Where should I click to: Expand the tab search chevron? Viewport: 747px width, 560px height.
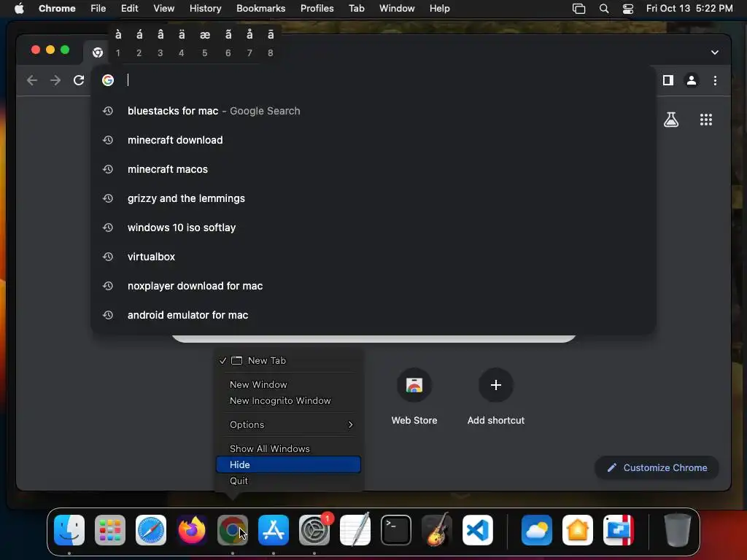click(715, 52)
